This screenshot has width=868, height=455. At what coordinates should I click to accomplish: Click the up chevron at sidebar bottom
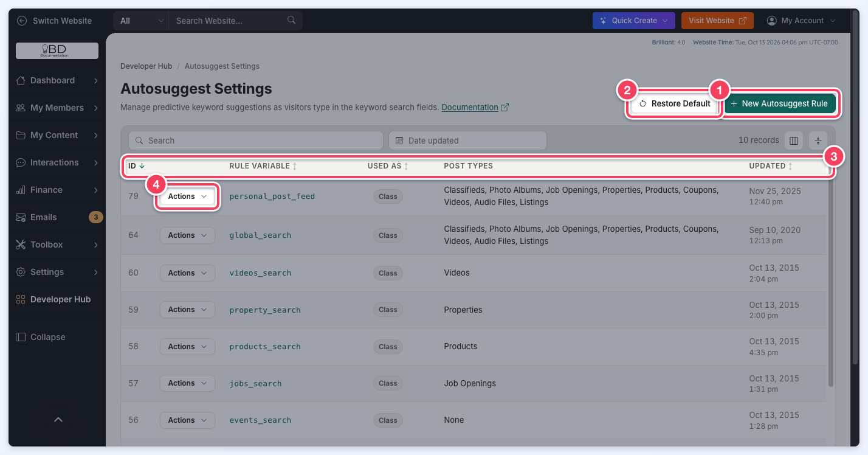[58, 420]
